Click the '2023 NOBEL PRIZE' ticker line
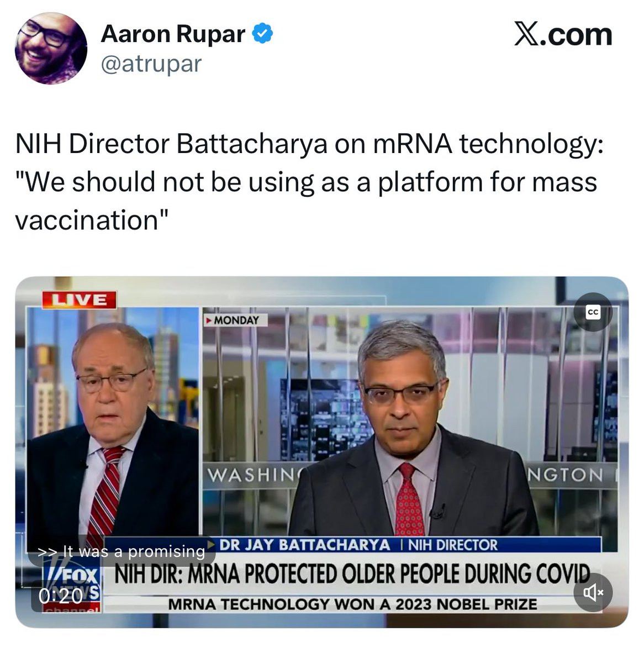This screenshot has height=663, width=644. pyautogui.click(x=352, y=604)
